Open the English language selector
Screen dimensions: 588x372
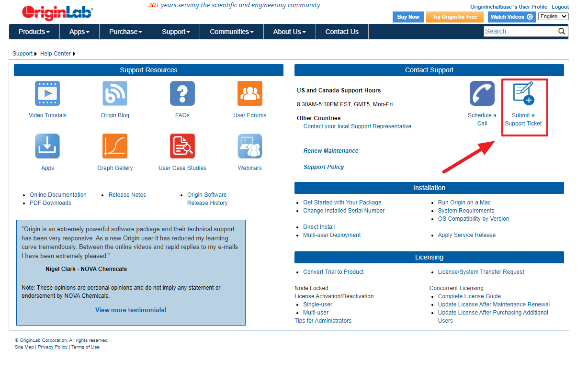(553, 16)
